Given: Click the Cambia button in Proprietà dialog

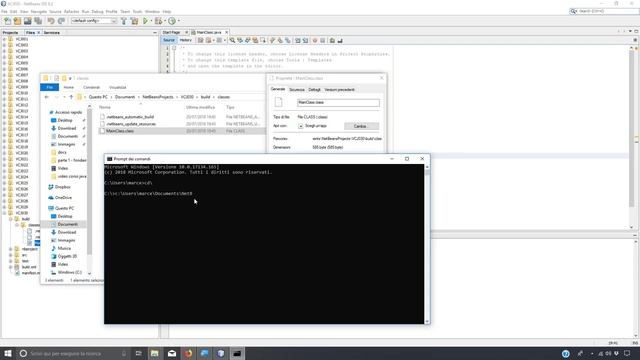Looking at the screenshot, I should click(x=361, y=126).
